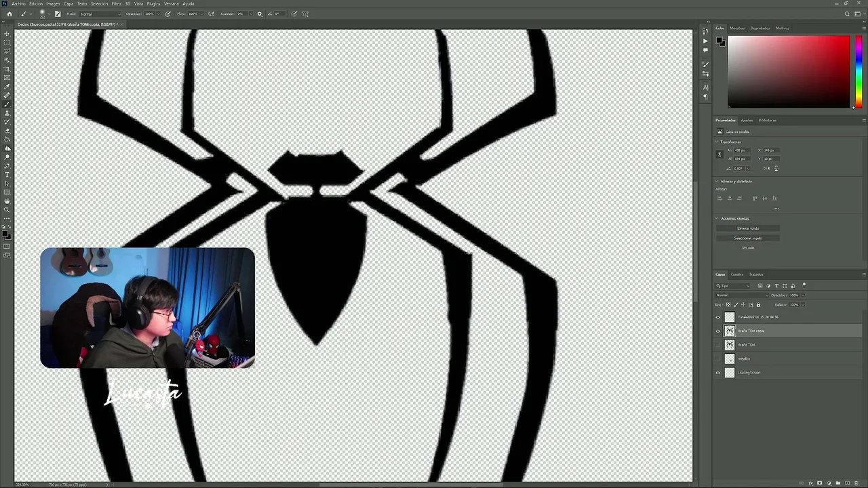Open the Ventana menu
868x488 pixels.
pos(172,3)
